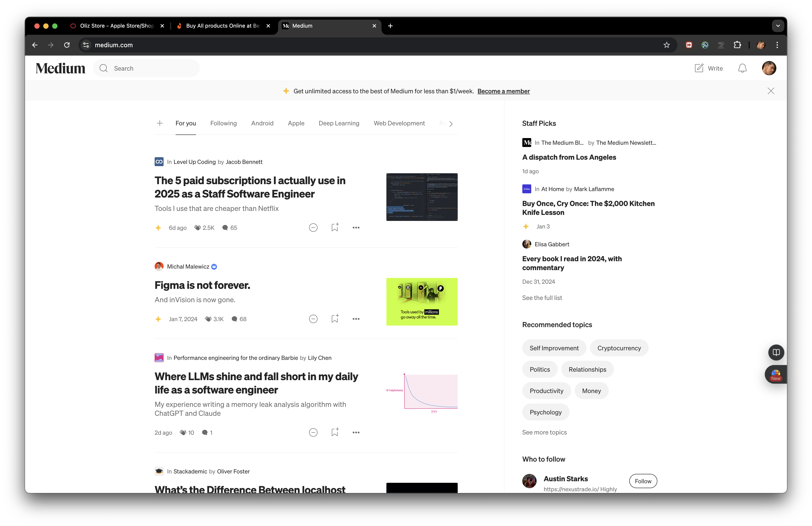Screen dimensions: 812x526
Task: Click the search magnifier icon
Action: 104,69
